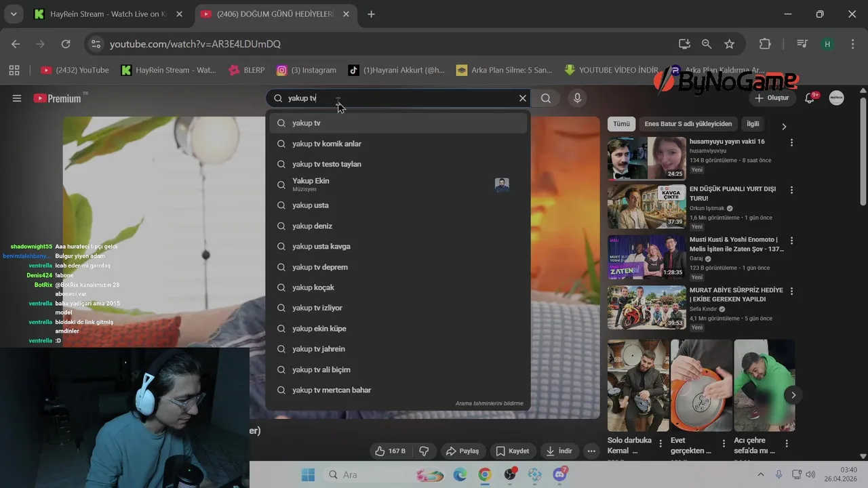
Task: Select suggestion 'yakup usta kavga'
Action: coord(398,247)
